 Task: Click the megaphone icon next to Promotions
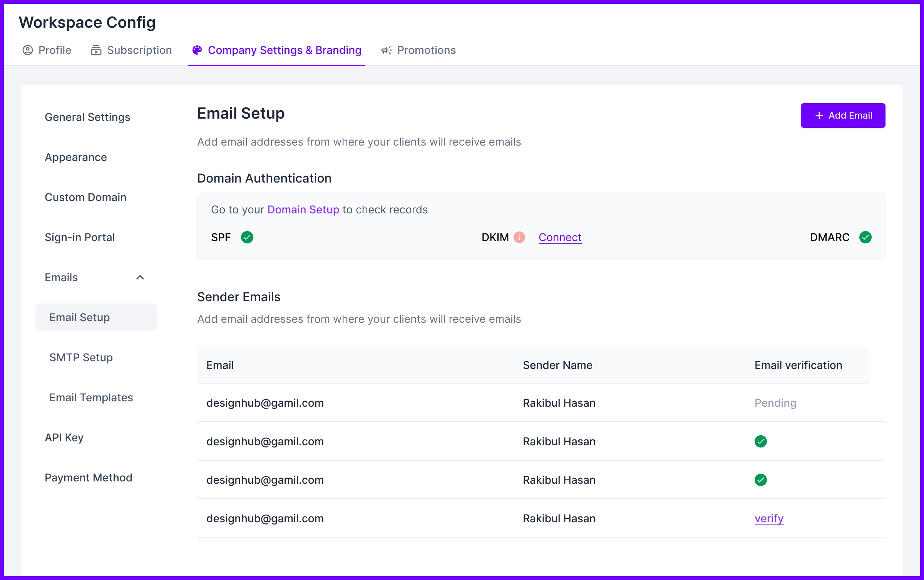[x=386, y=50]
